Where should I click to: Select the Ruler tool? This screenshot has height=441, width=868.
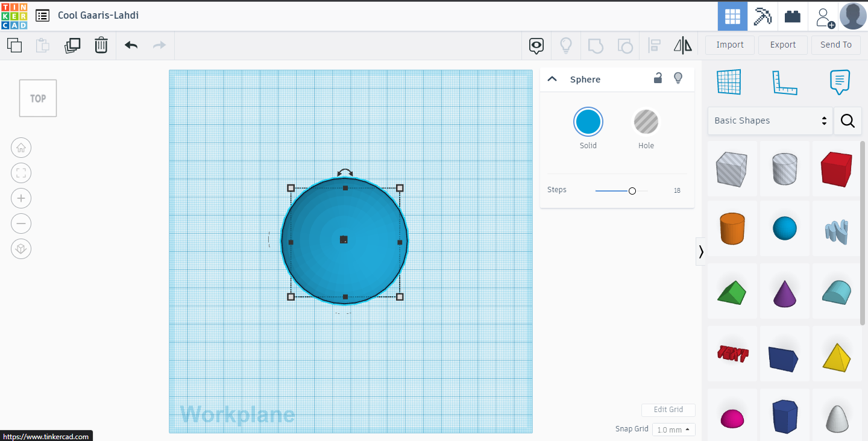(x=785, y=82)
